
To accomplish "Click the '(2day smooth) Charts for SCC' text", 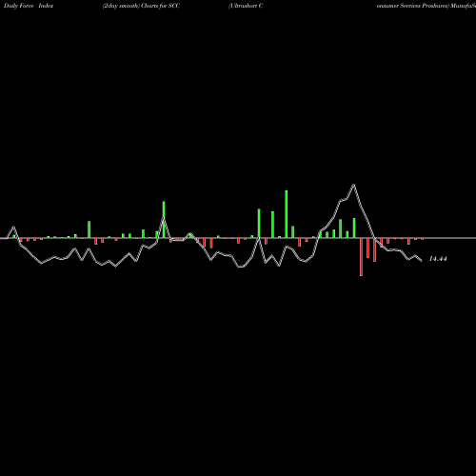I will point(141,6).
